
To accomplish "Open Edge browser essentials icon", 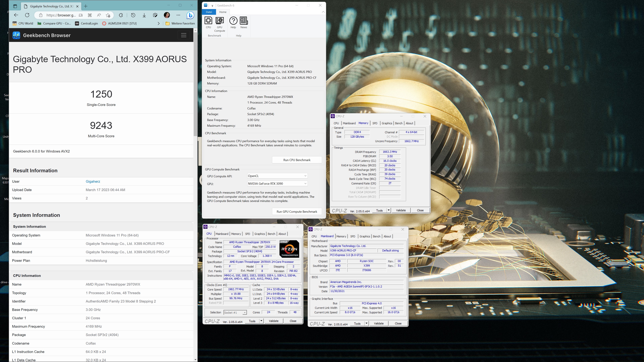I will click(x=155, y=15).
